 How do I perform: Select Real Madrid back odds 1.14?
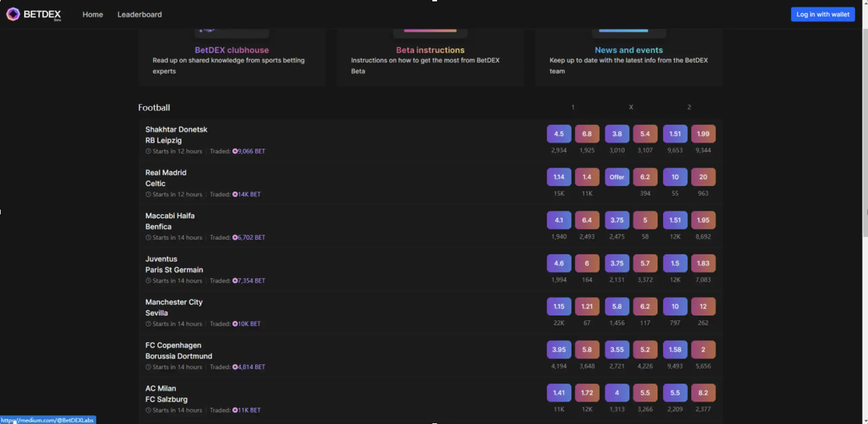pyautogui.click(x=559, y=177)
